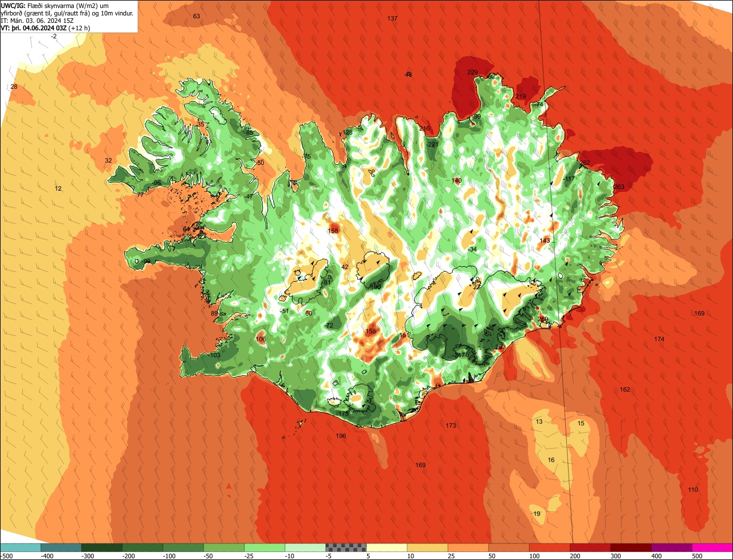Viewport: 733px width, 560px height.
Task: Click the map value '96'
Action: pos(157,183)
